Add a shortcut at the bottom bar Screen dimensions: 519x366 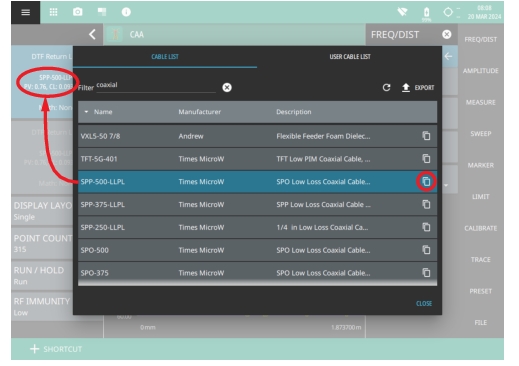click(x=56, y=349)
